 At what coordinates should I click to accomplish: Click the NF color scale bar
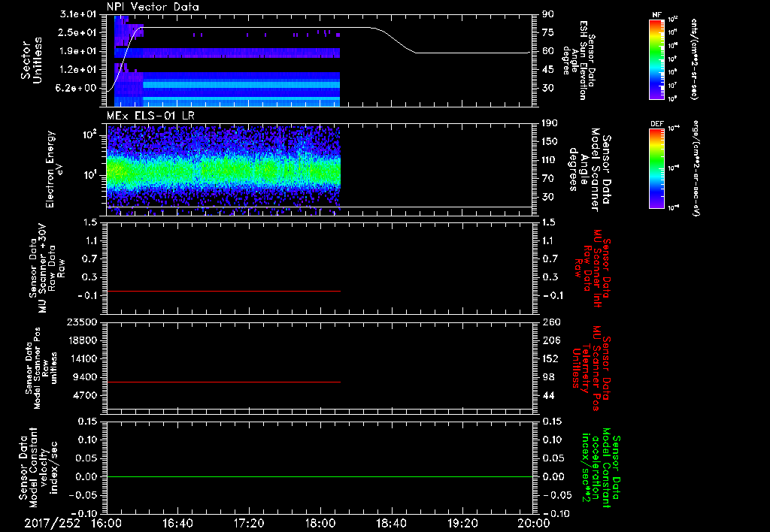tap(656, 59)
